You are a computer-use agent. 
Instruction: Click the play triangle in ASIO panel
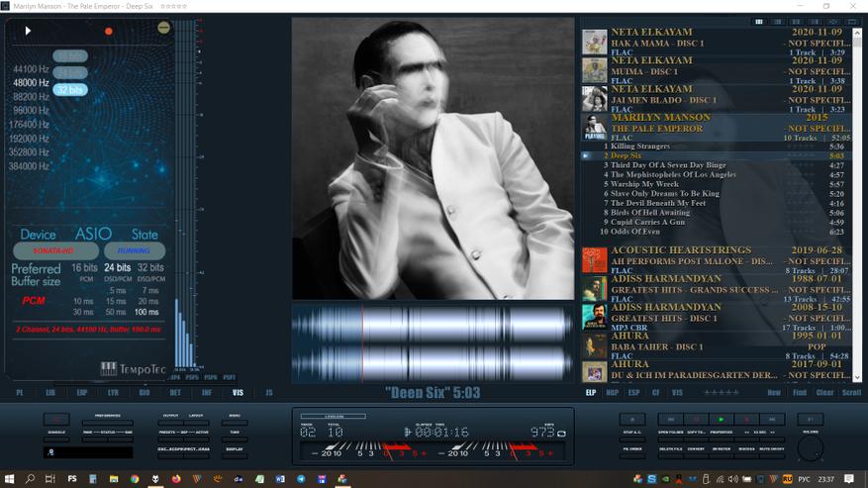(x=28, y=31)
